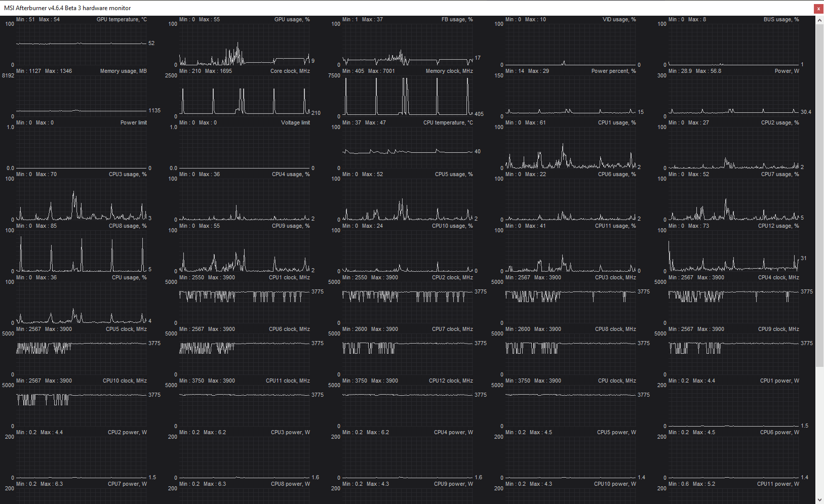Select the Memory usage MB graph
Screen dimensions: 824x504
point(82,96)
